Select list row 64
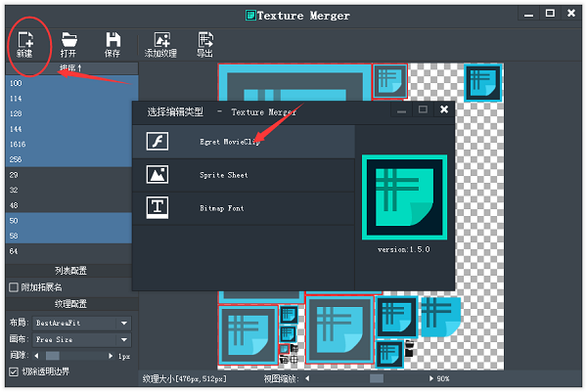 pos(68,251)
